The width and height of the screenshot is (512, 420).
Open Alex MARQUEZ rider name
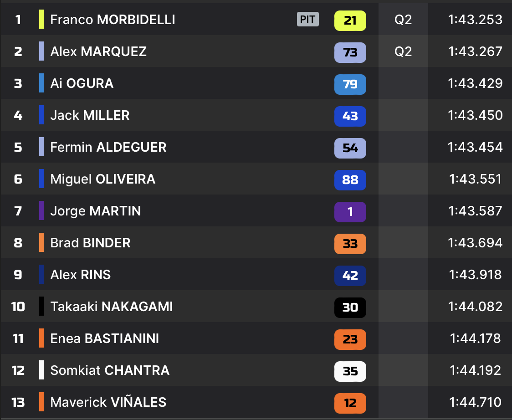98,51
